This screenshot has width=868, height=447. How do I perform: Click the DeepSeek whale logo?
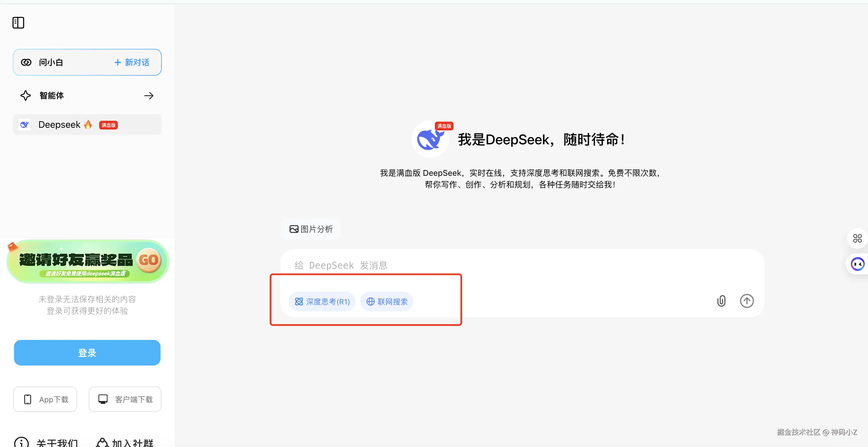point(430,139)
